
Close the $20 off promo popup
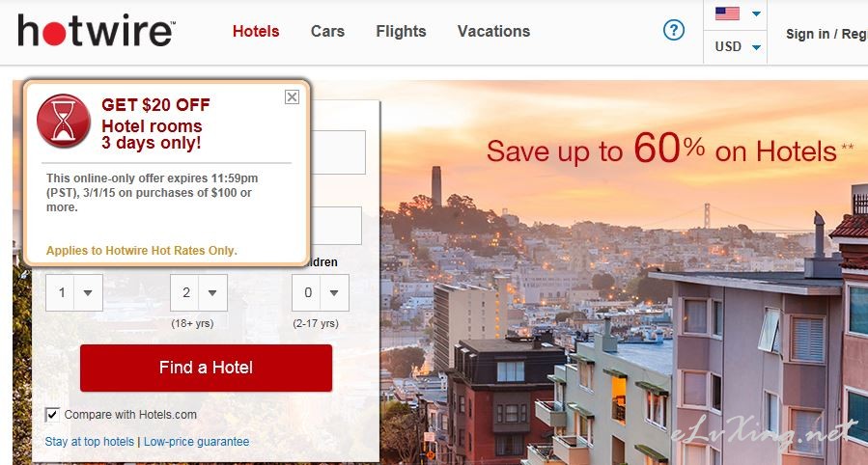(292, 97)
